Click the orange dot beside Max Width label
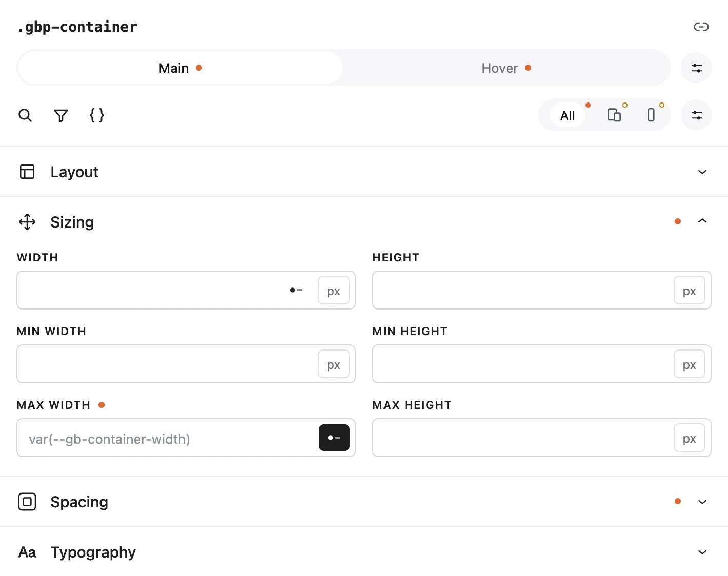This screenshot has width=728, height=576. pos(102,405)
